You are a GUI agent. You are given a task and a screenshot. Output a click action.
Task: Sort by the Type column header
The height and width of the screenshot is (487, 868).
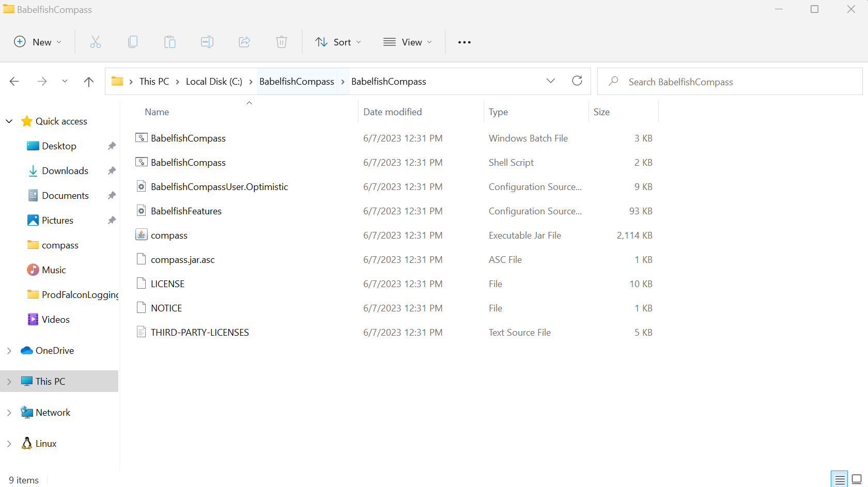(x=498, y=112)
